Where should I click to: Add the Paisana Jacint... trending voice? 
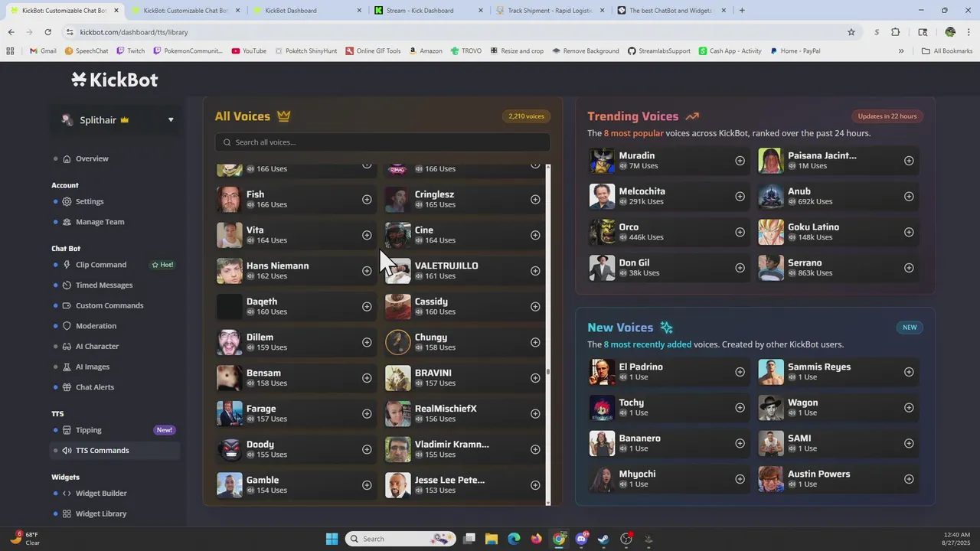(x=909, y=161)
